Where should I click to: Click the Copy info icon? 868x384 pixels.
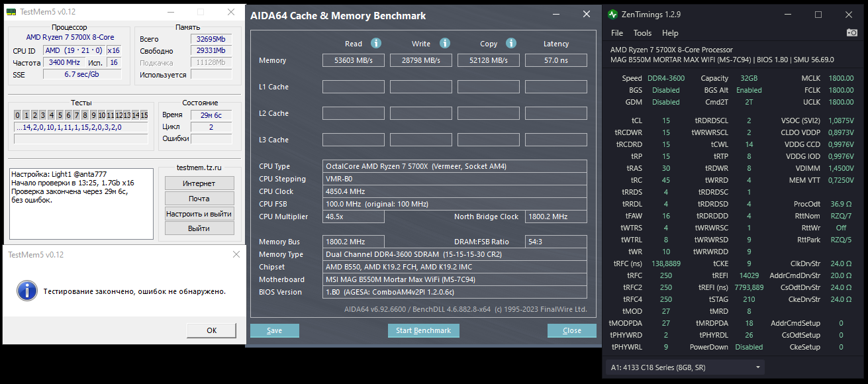[x=511, y=43]
